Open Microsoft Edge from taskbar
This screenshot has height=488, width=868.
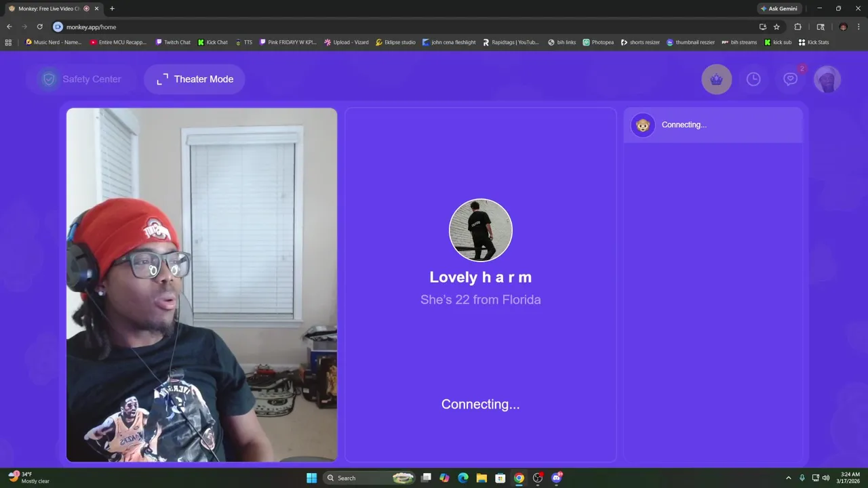point(463,478)
